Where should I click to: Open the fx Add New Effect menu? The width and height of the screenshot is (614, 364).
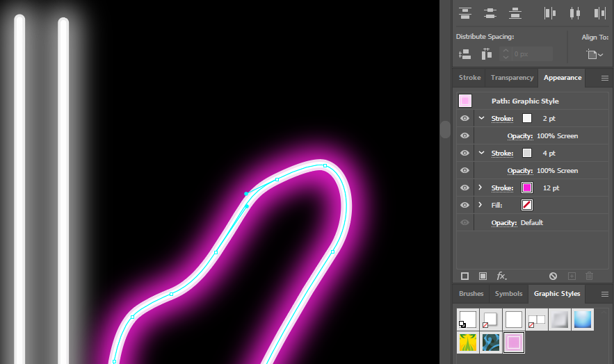[501, 276]
